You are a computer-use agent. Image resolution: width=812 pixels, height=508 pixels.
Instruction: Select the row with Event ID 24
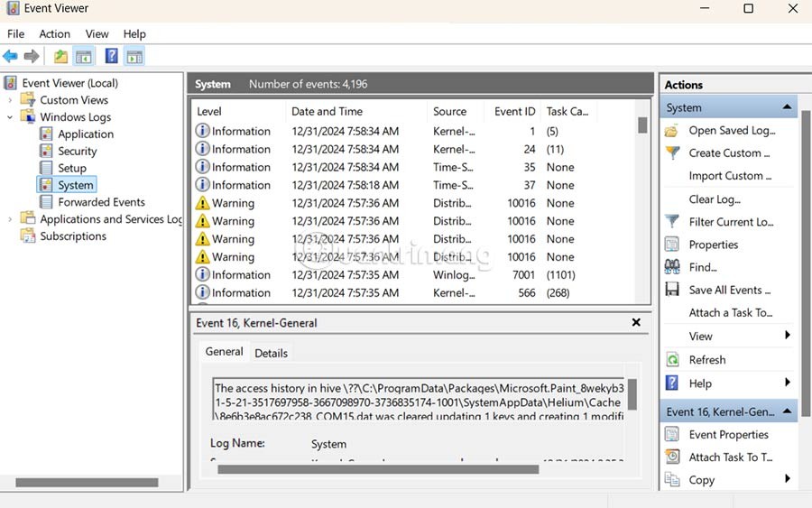414,149
